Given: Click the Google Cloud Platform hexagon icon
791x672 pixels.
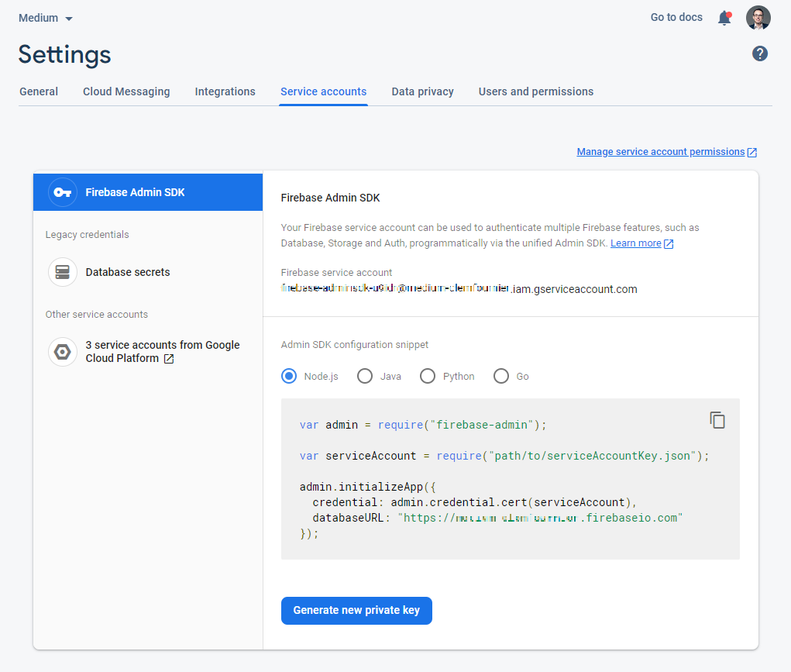Looking at the screenshot, I should pyautogui.click(x=62, y=351).
